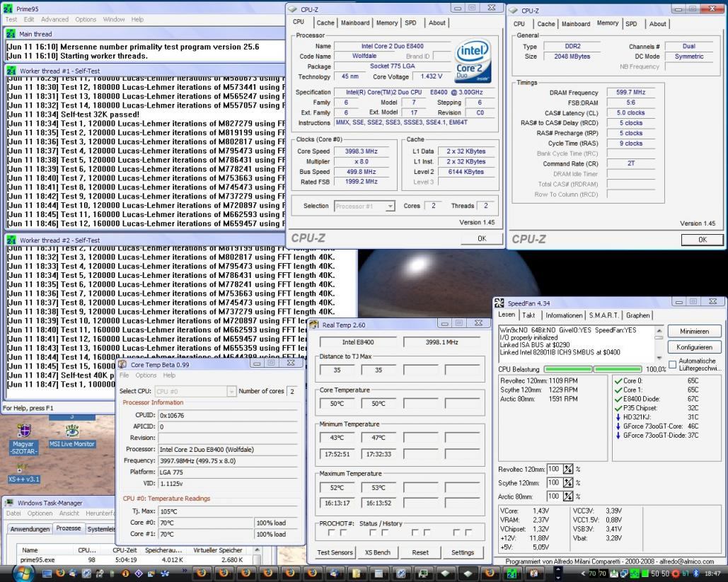Click the left CPU-Z window title icon
The image size is (728, 582).
click(292, 9)
